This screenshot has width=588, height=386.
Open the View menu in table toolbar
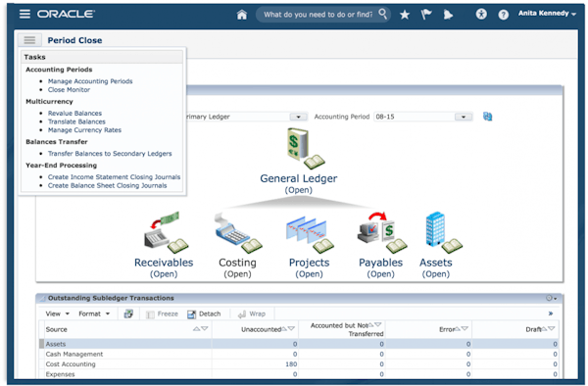[58, 314]
